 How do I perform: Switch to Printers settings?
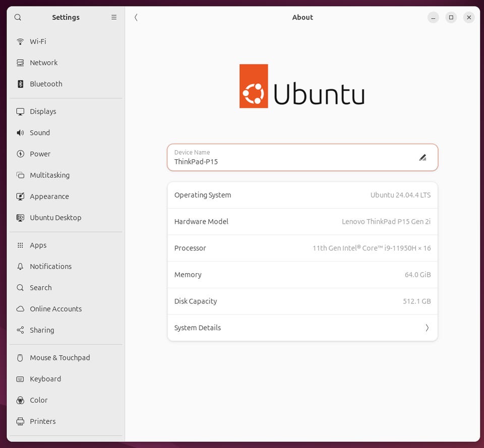coord(66,421)
